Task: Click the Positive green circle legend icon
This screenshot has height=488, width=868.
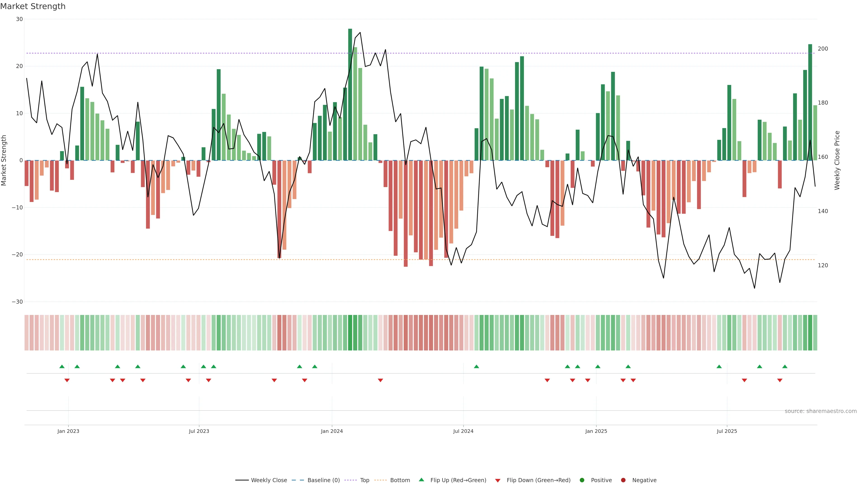Action: 582,480
